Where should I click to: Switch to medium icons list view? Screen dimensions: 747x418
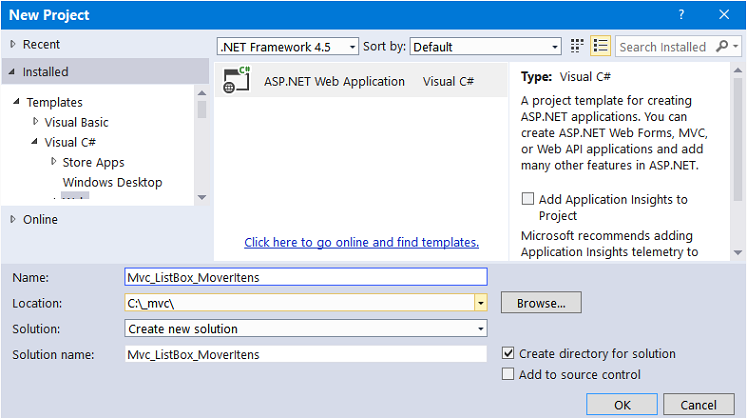(x=600, y=46)
